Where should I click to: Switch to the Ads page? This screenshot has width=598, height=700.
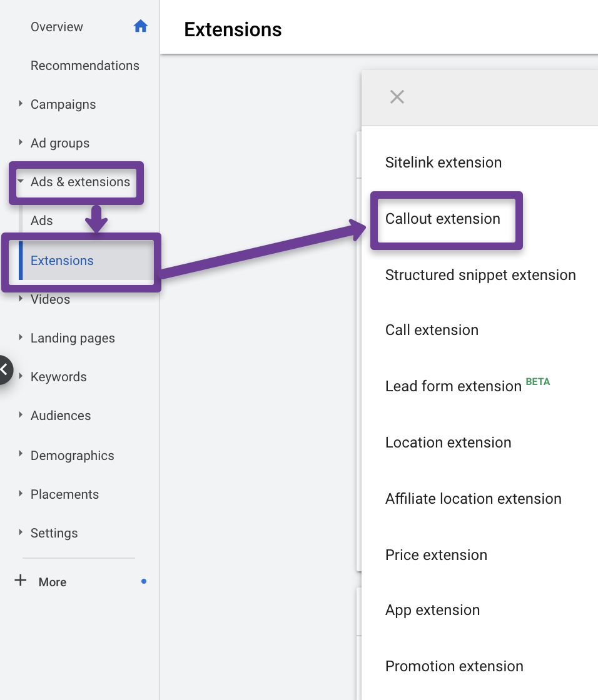click(41, 220)
